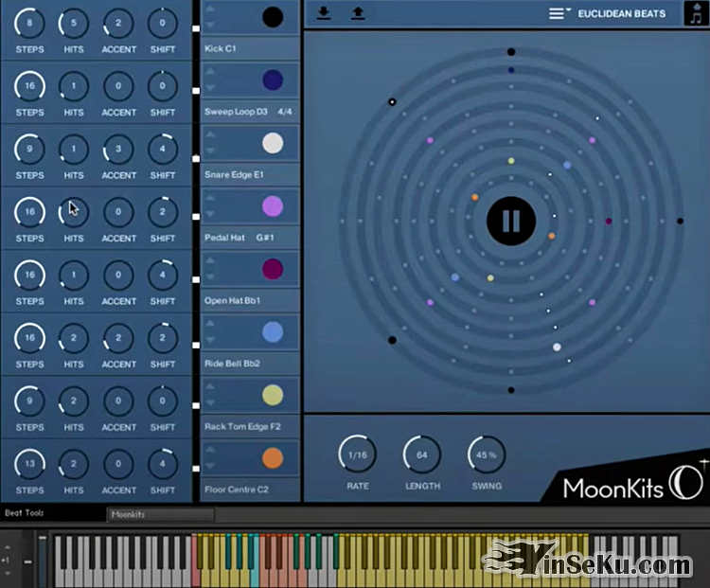Click the upload preset arrow icon
Viewport: 710px width, 588px height.
point(358,13)
